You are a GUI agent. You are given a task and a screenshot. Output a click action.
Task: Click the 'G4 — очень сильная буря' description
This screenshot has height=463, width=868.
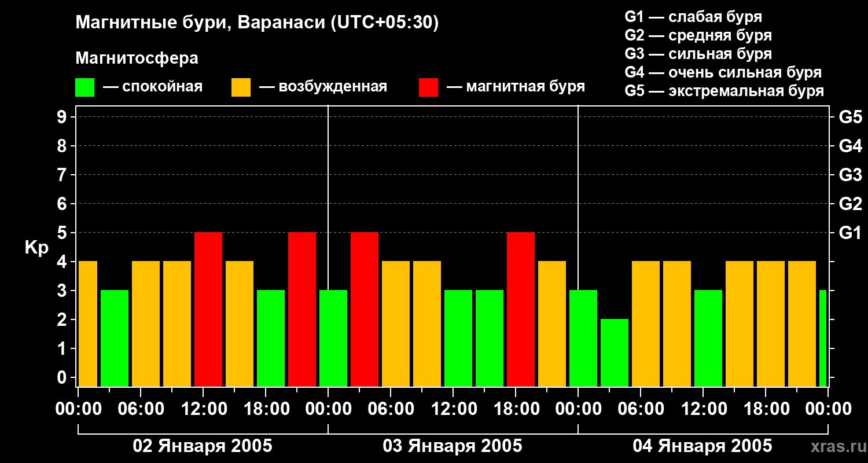pyautogui.click(x=723, y=72)
